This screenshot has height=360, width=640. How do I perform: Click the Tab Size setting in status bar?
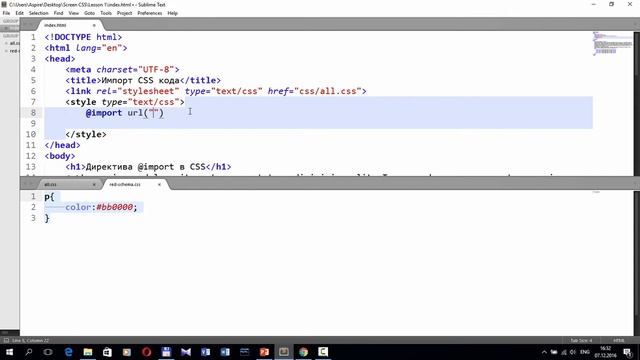tap(581, 340)
